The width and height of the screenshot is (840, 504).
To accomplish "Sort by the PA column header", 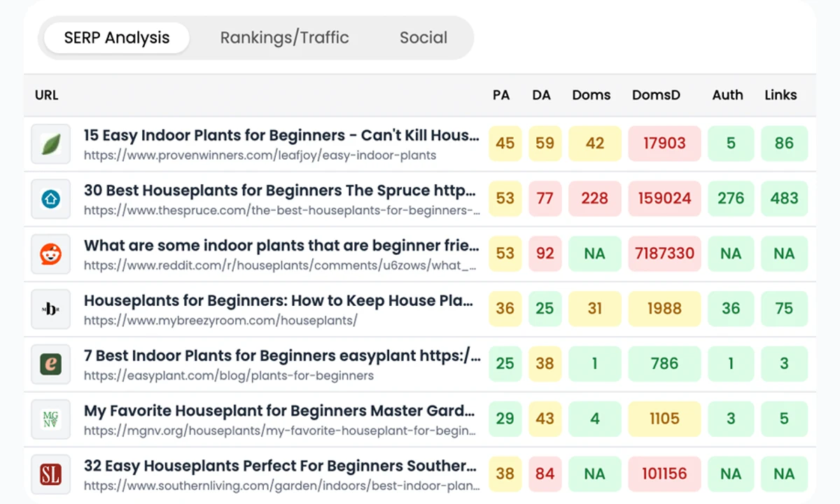I will click(501, 95).
